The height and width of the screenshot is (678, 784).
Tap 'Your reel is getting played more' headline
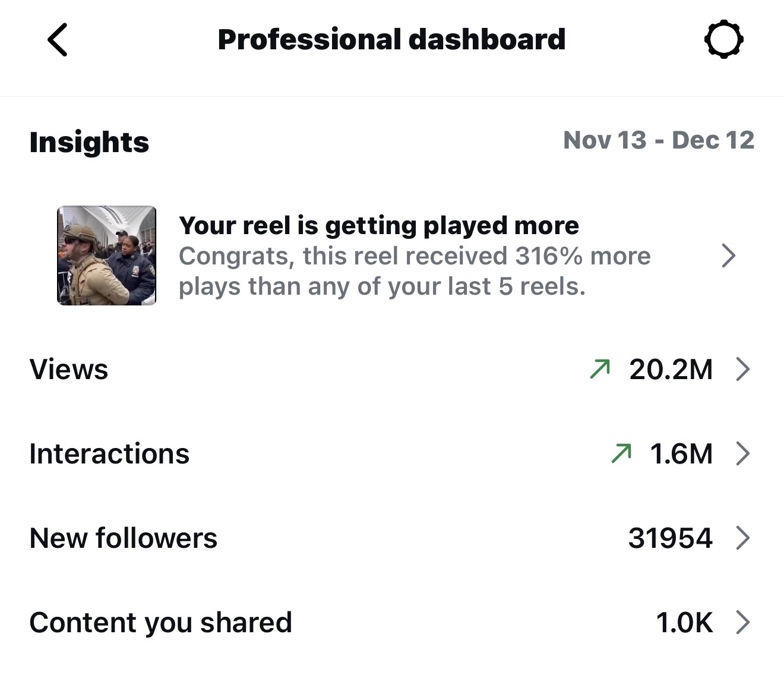[x=378, y=226]
